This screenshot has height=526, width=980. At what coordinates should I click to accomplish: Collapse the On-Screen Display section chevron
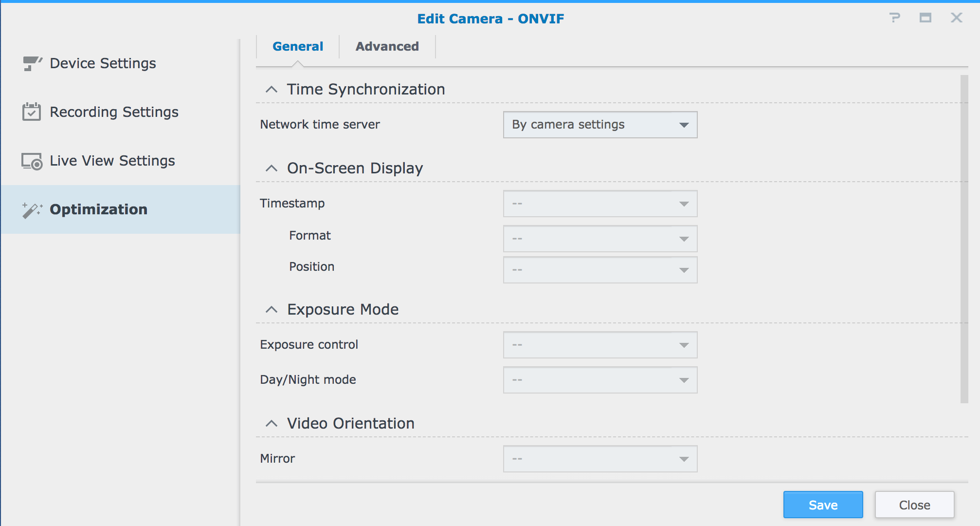[x=272, y=169]
